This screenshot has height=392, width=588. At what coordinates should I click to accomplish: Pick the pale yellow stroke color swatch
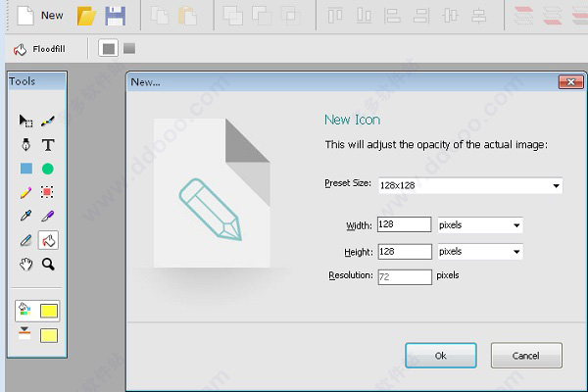pos(49,336)
